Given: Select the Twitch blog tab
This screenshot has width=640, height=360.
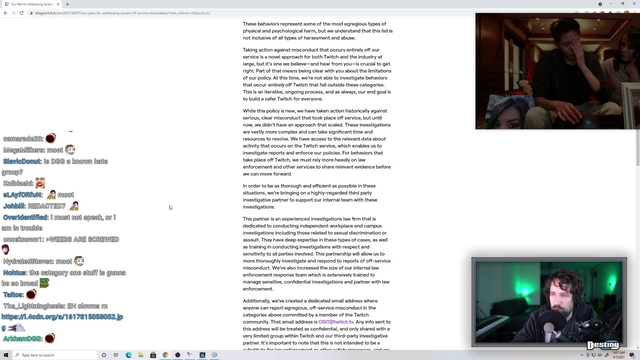Looking at the screenshot, I should click(x=31, y=4).
